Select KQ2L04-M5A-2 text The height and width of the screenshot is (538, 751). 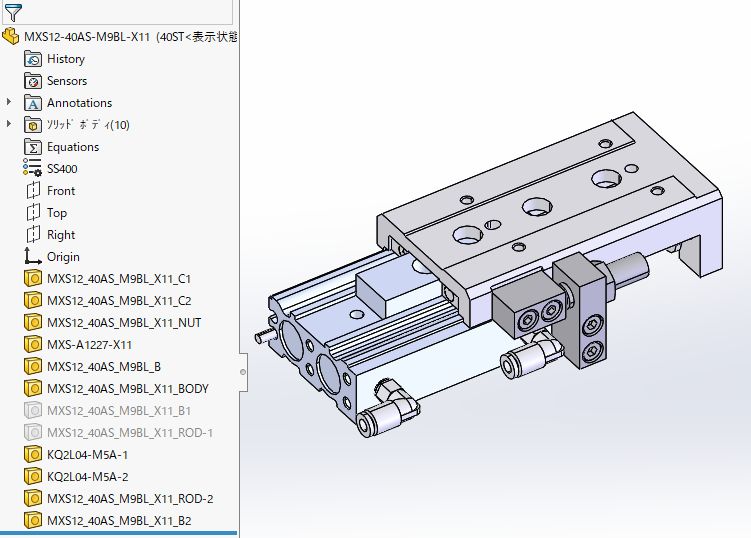(x=88, y=477)
